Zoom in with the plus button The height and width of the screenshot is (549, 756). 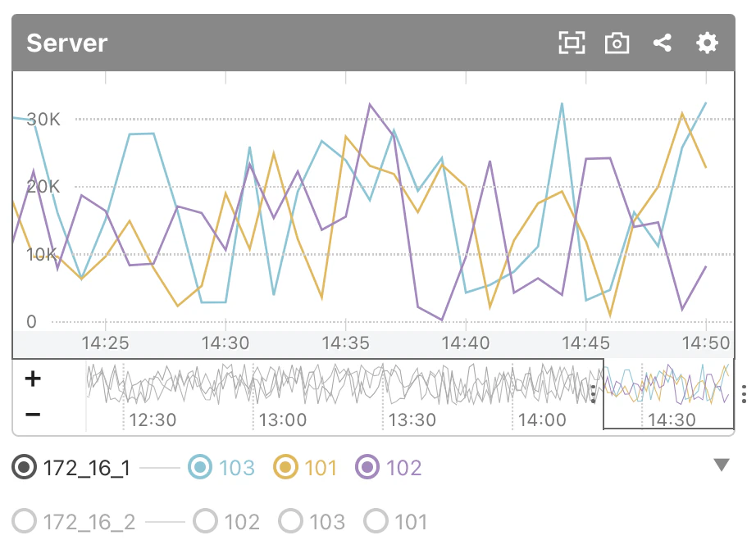(33, 379)
